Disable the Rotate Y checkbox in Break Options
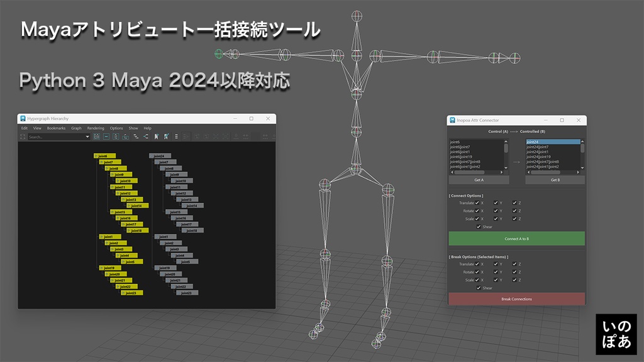The image size is (644, 362). click(x=496, y=272)
